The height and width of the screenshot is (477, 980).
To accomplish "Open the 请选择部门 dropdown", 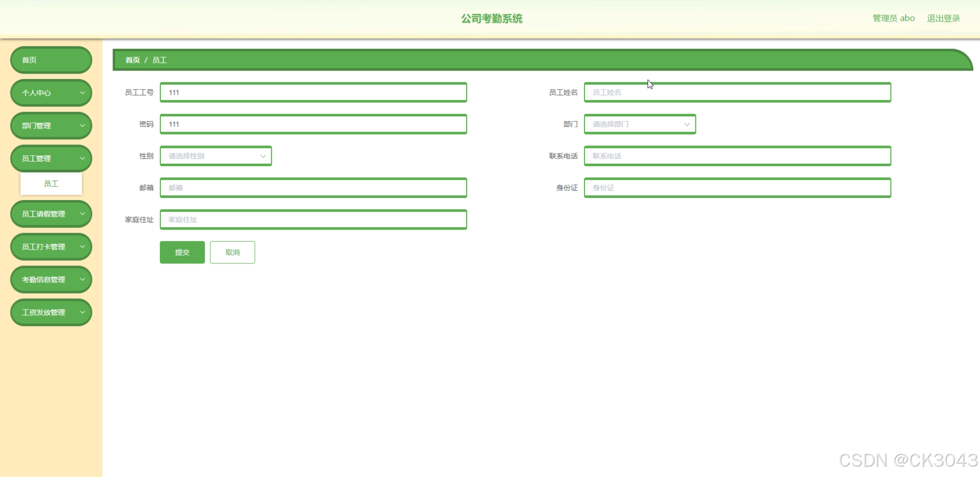I will pos(640,124).
